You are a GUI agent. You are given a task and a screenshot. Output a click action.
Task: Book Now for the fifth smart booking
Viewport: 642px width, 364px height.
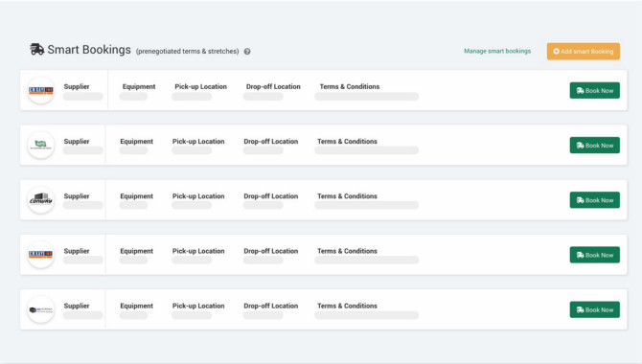pos(594,310)
